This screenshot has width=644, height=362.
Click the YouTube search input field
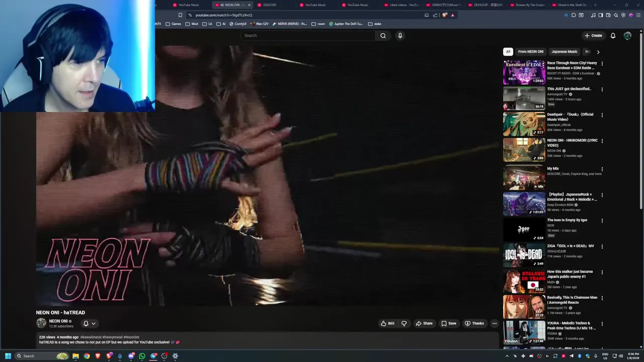tap(308, 36)
